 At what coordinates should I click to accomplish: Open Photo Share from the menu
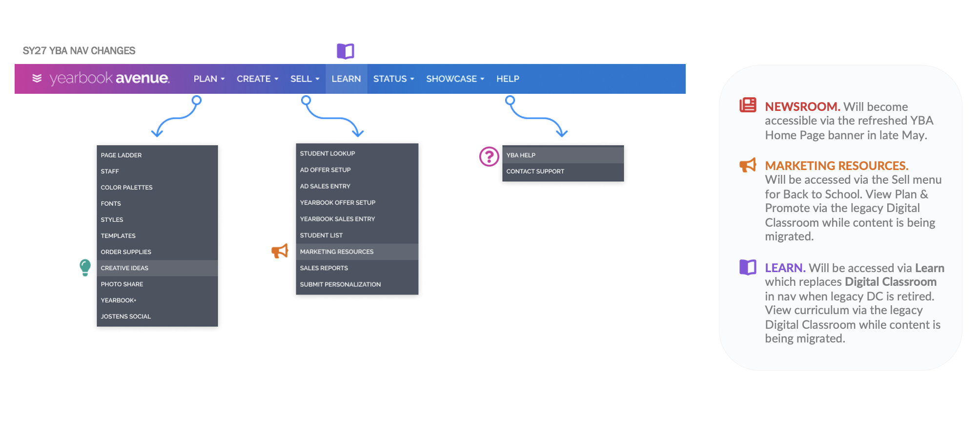(x=157, y=284)
